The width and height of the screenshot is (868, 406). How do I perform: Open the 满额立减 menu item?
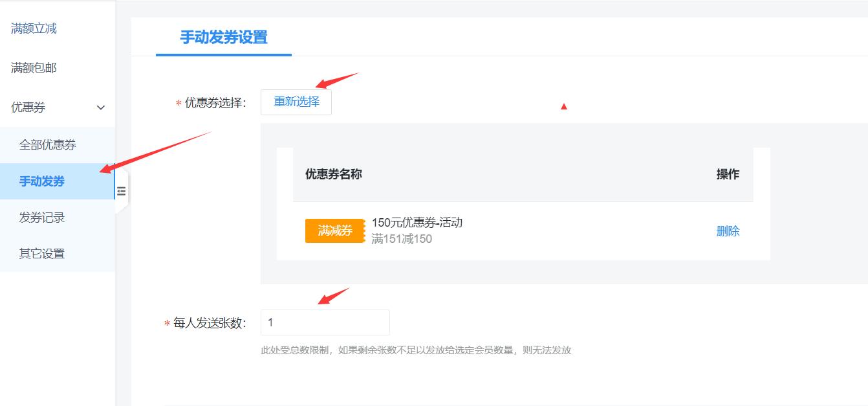tap(34, 28)
